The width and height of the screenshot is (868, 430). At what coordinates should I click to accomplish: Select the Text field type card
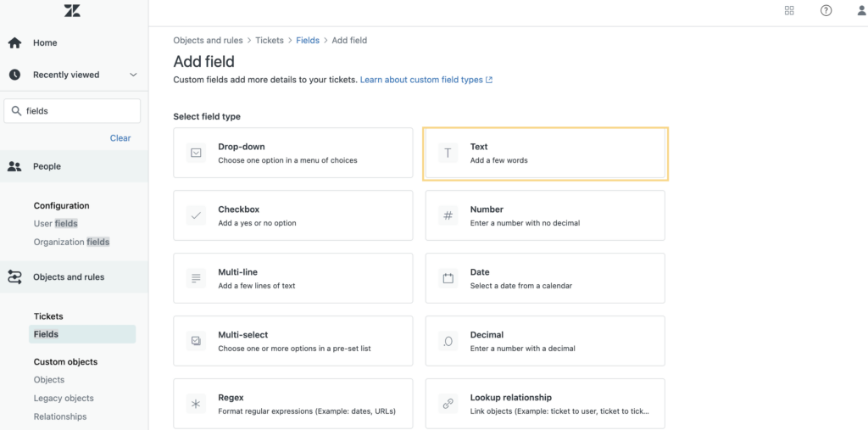tap(545, 154)
